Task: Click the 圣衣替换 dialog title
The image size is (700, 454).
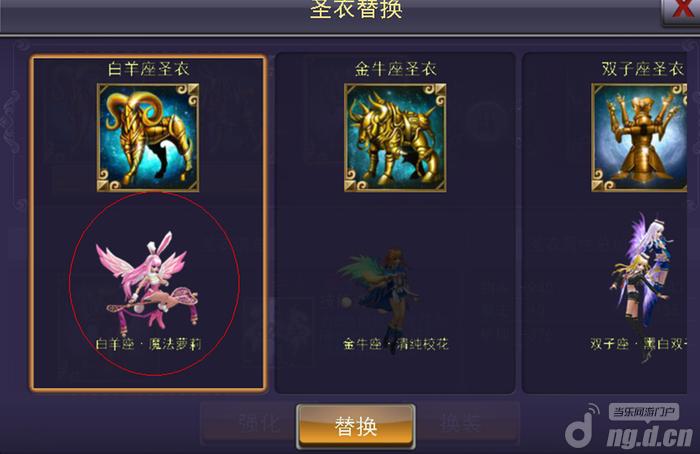Action: (356, 10)
